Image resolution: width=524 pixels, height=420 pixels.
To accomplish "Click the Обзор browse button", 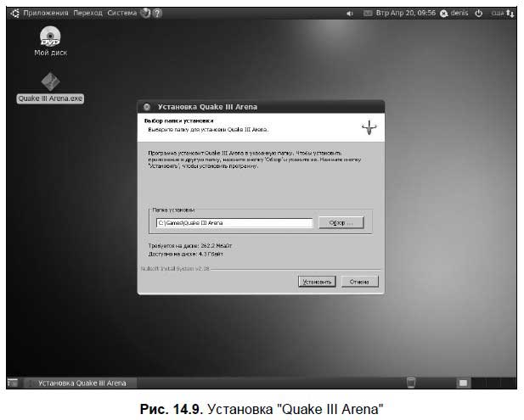I will click(341, 223).
